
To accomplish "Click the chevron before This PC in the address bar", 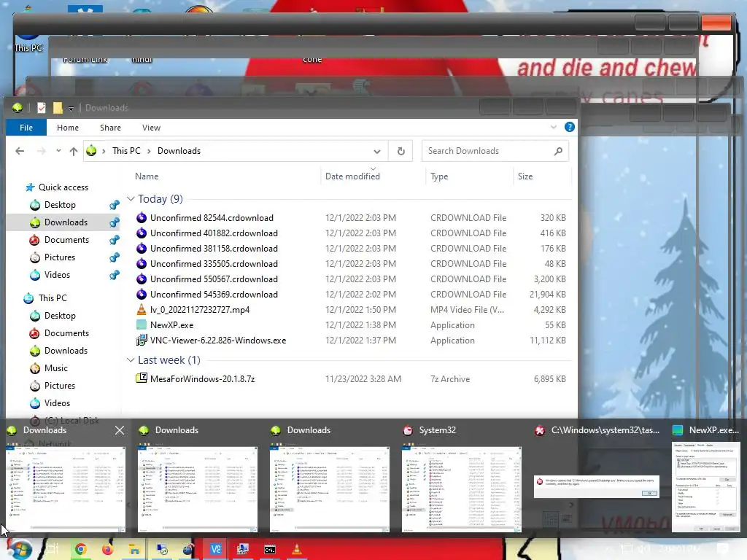I will (104, 151).
